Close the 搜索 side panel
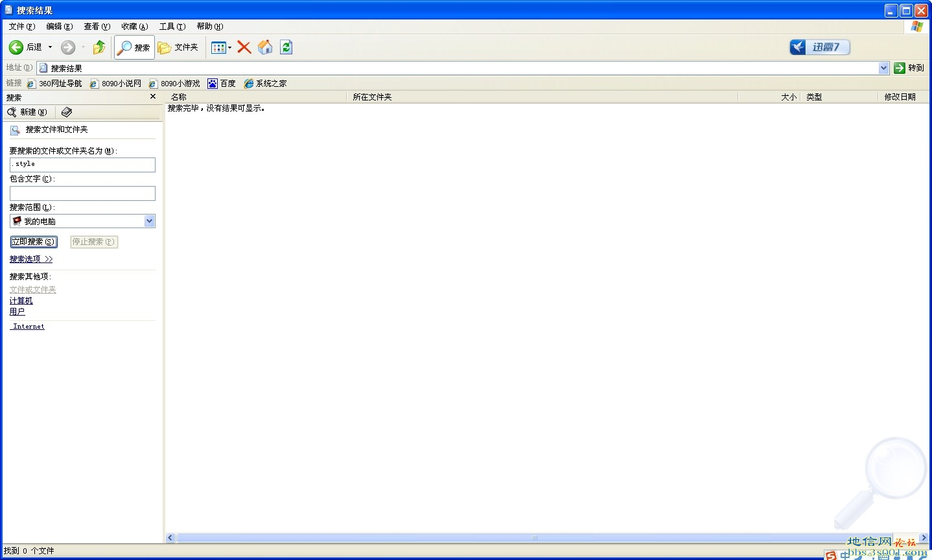Image resolution: width=932 pixels, height=560 pixels. pos(153,97)
